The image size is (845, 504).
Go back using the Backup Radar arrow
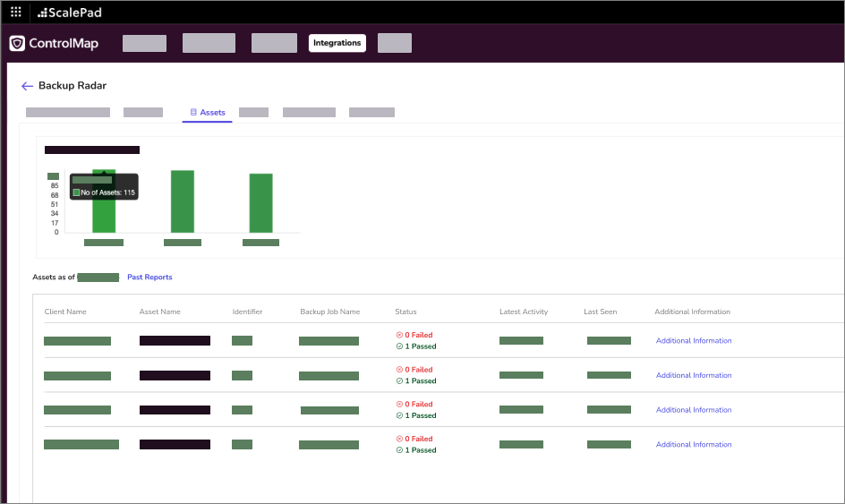click(27, 86)
